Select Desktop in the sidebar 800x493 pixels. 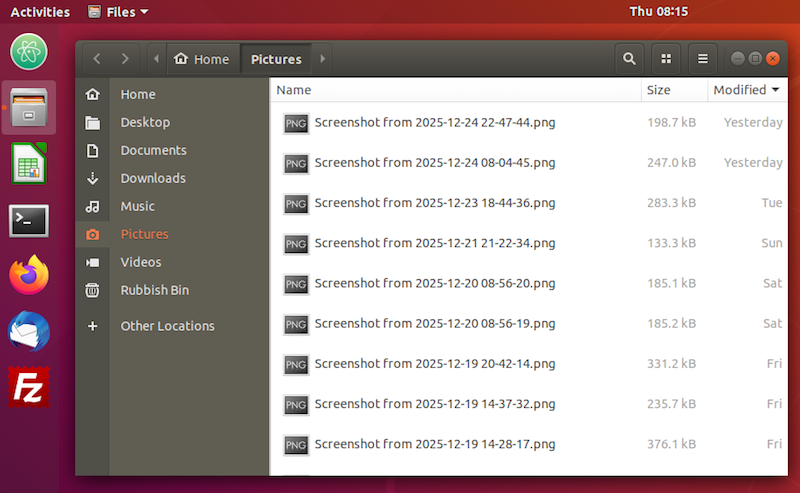tap(172, 122)
